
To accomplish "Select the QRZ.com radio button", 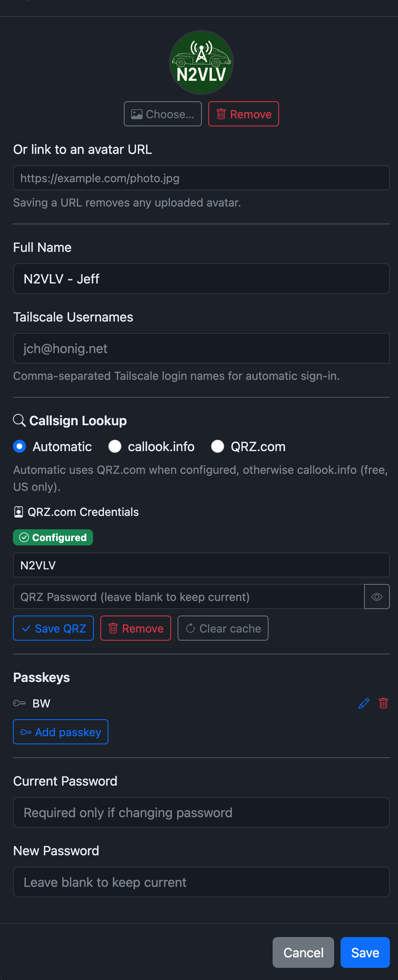I will [218, 446].
